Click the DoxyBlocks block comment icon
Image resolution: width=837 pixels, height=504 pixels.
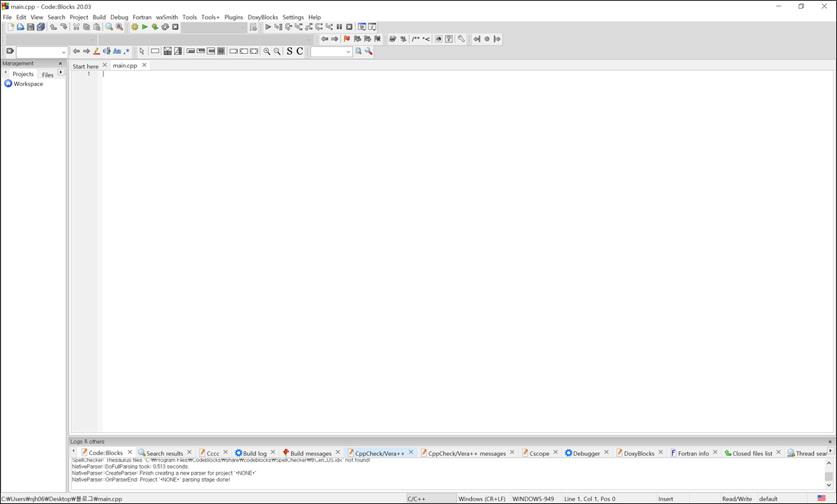(415, 39)
